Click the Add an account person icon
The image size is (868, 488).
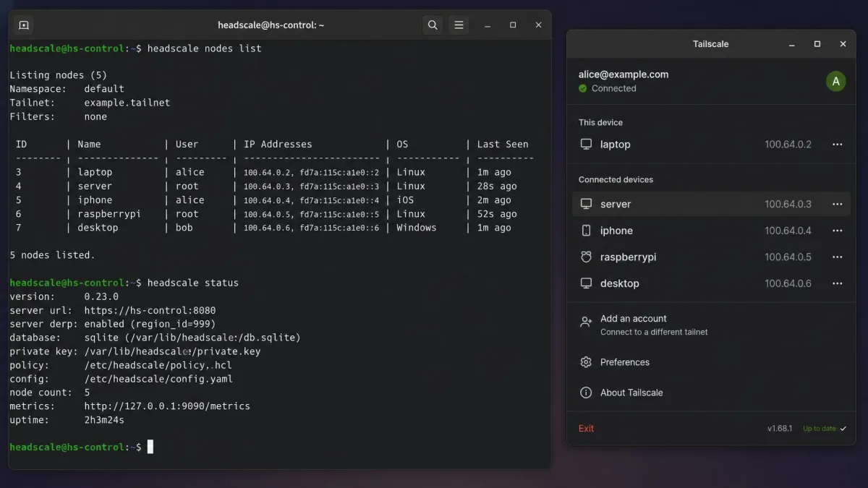(587, 322)
